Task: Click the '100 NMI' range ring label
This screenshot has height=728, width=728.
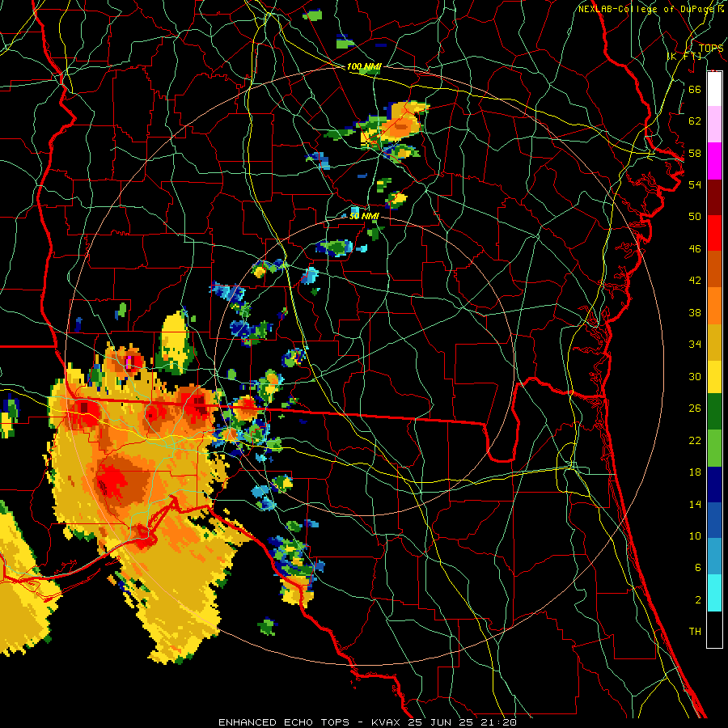Action: pos(363,67)
